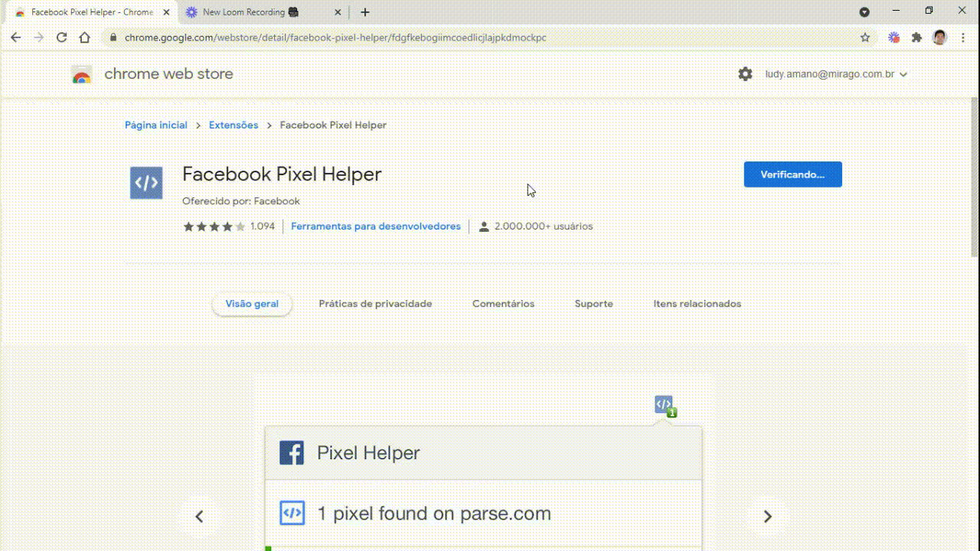The height and width of the screenshot is (551, 980).
Task: Click the page vertical scrollbar
Action: tap(975, 177)
